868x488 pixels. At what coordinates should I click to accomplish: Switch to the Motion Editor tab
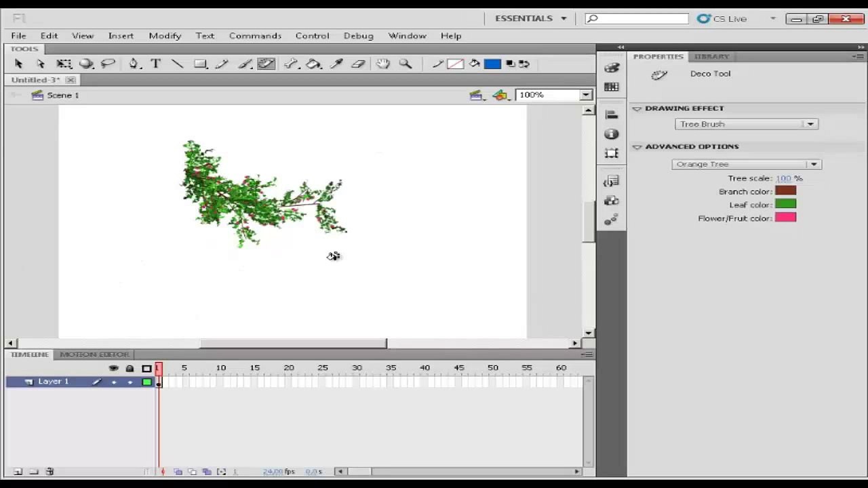pyautogui.click(x=94, y=354)
